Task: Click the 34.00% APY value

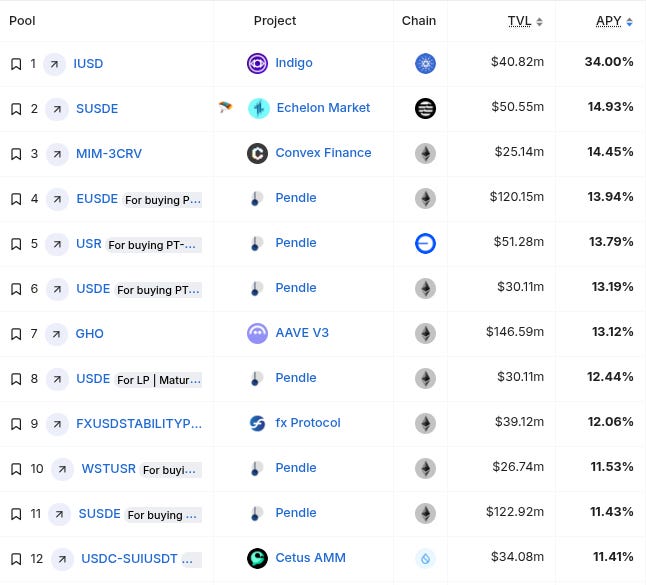Action: pyautogui.click(x=609, y=62)
